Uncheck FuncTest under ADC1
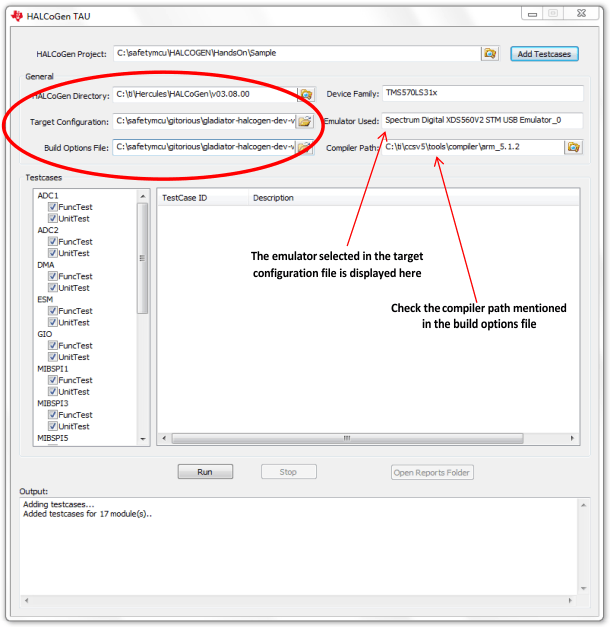The image size is (610, 627). coord(52,207)
